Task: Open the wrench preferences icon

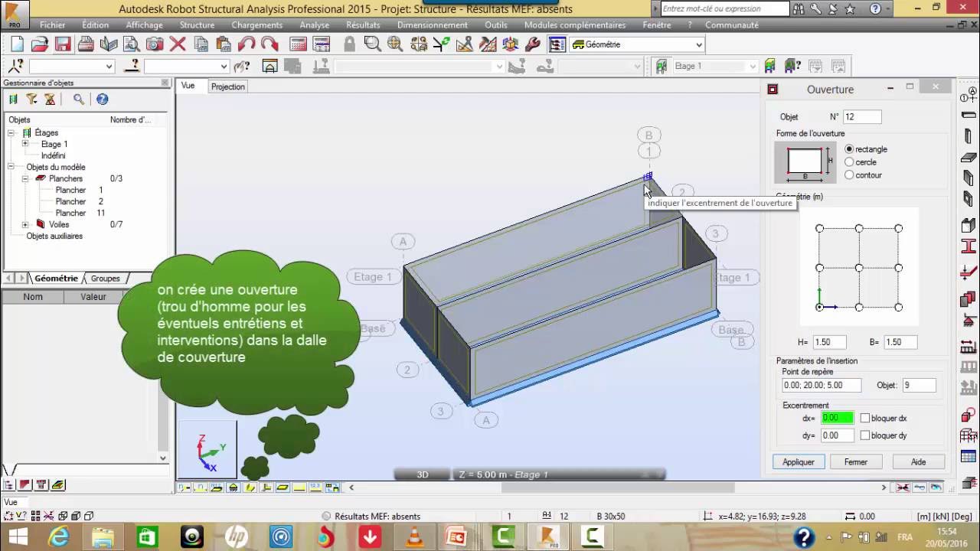Action: [x=534, y=44]
